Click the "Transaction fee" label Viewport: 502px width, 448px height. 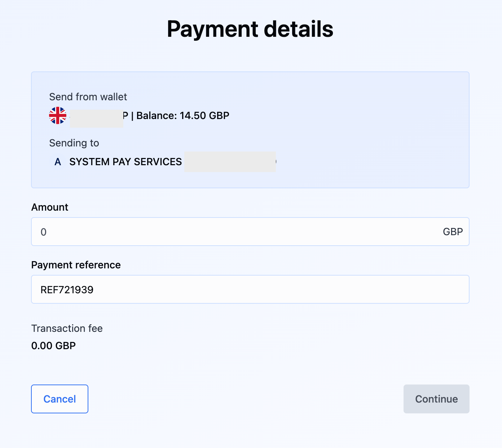(67, 328)
